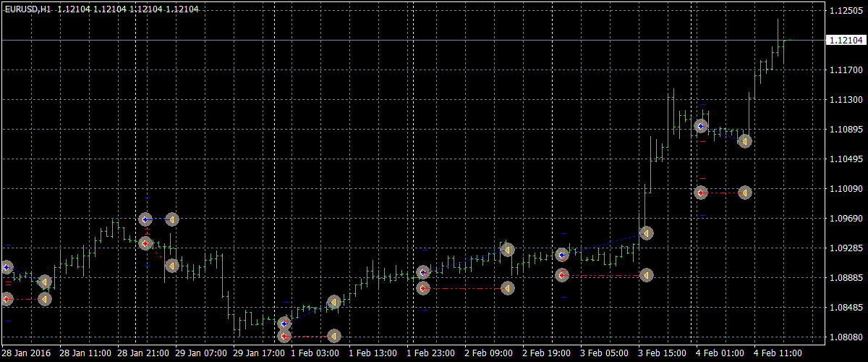Click the 4 Feb 01:00 time axis label
The image size is (868, 362).
click(720, 353)
